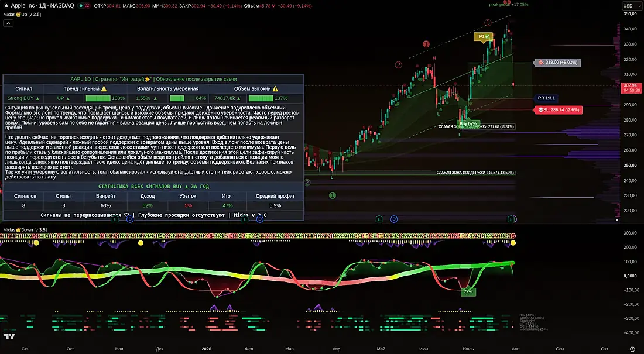Click the yellow dot above December in oscillator
This screenshot has width=644, height=354.
tap(141, 243)
